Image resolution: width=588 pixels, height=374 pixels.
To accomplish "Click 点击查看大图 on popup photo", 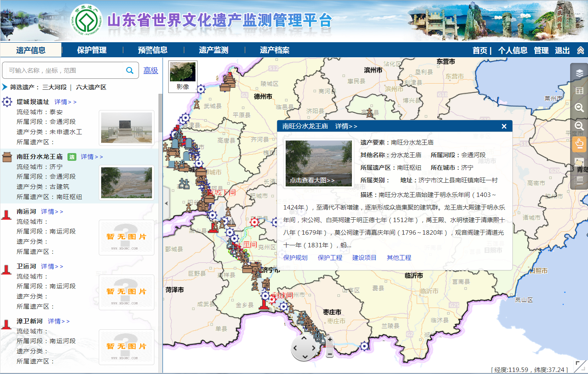I will point(312,180).
